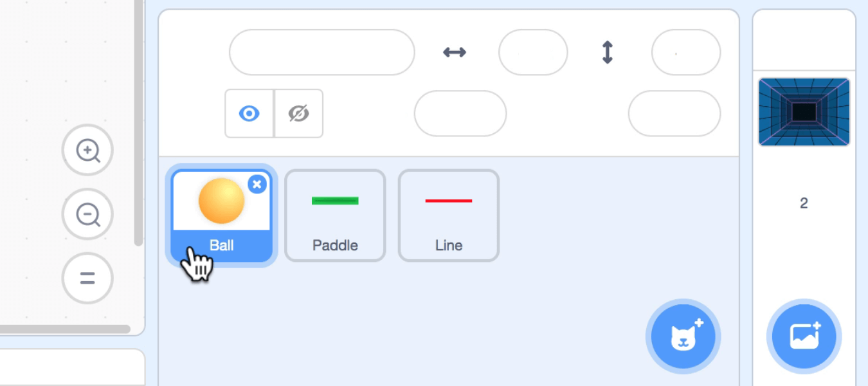Reset workspace zoom with equals icon

point(87,279)
